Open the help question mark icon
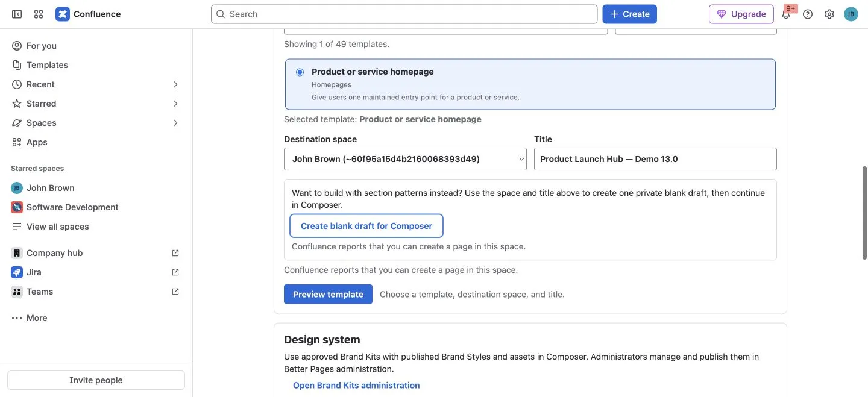This screenshot has height=397, width=868. pyautogui.click(x=808, y=14)
